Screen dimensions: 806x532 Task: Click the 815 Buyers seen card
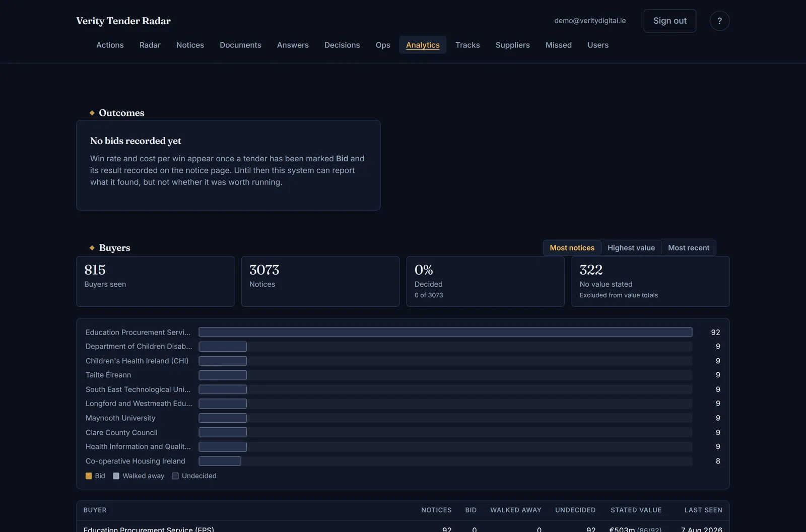155,281
